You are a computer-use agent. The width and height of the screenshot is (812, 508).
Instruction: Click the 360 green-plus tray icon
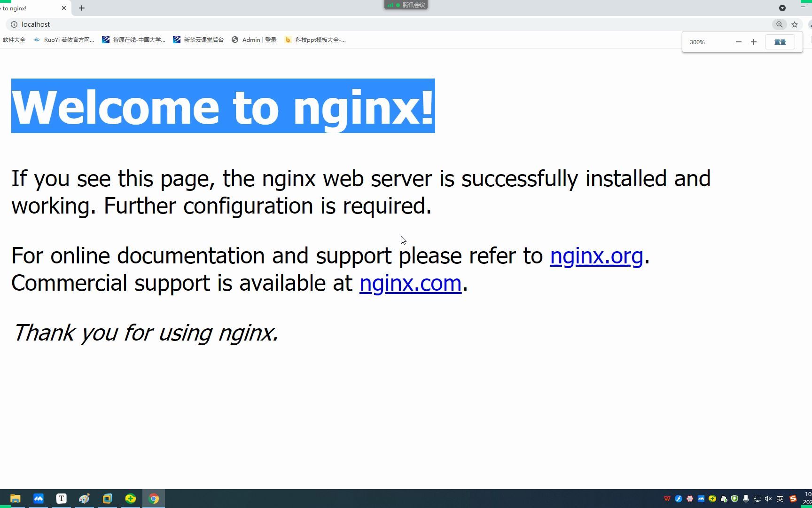(x=712, y=499)
